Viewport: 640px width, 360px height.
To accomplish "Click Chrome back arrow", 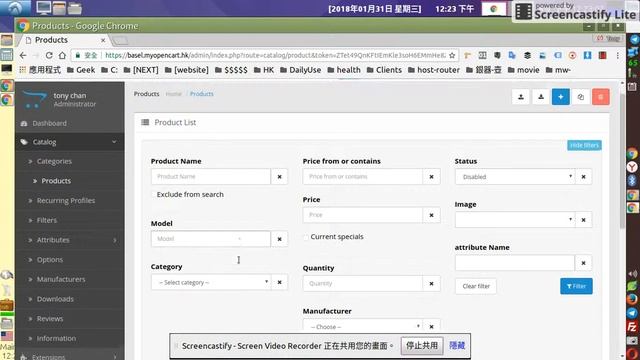I will 23,55.
